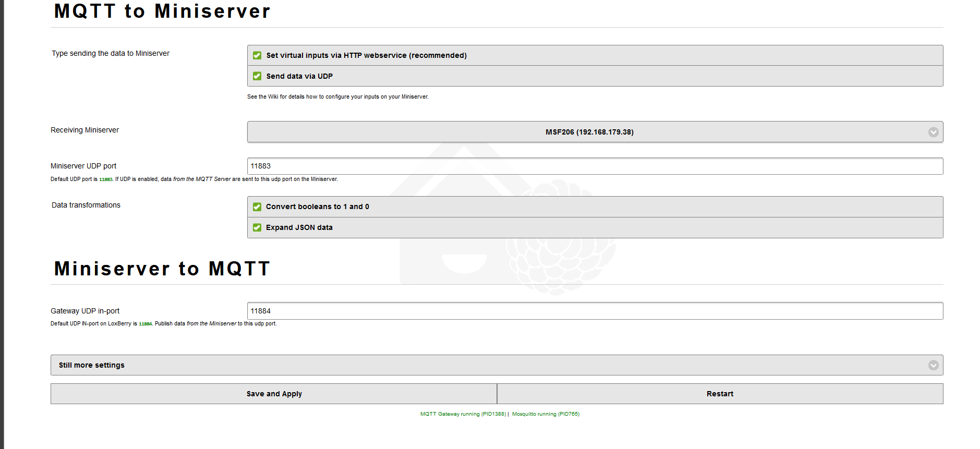
Task: Click the green default port '11883' text
Action: click(106, 179)
